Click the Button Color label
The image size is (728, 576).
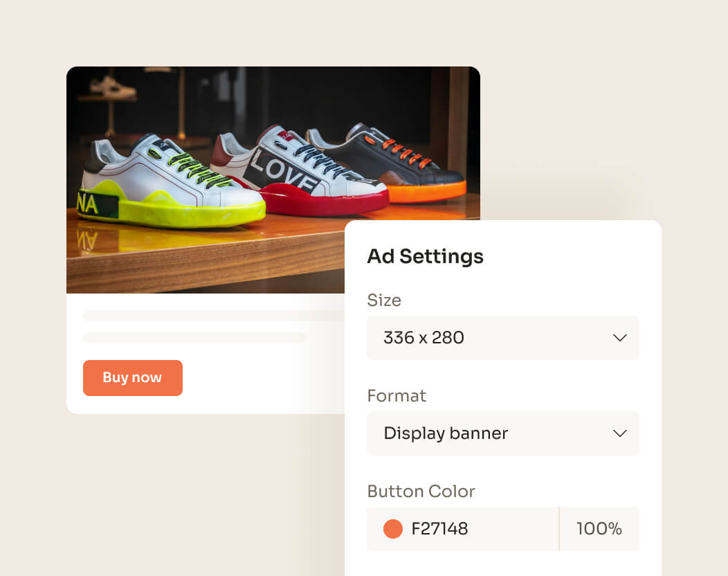[421, 491]
